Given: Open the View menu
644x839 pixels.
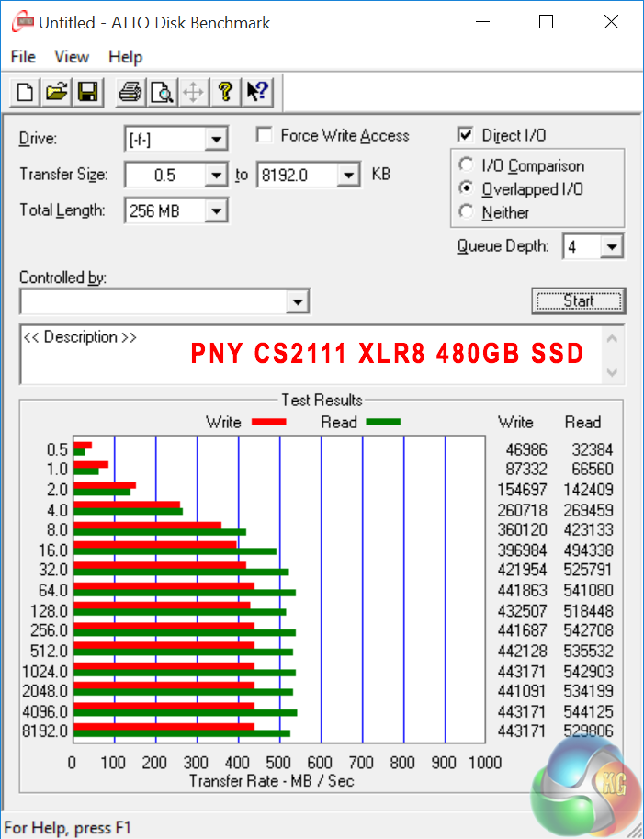Looking at the screenshot, I should click(x=72, y=57).
